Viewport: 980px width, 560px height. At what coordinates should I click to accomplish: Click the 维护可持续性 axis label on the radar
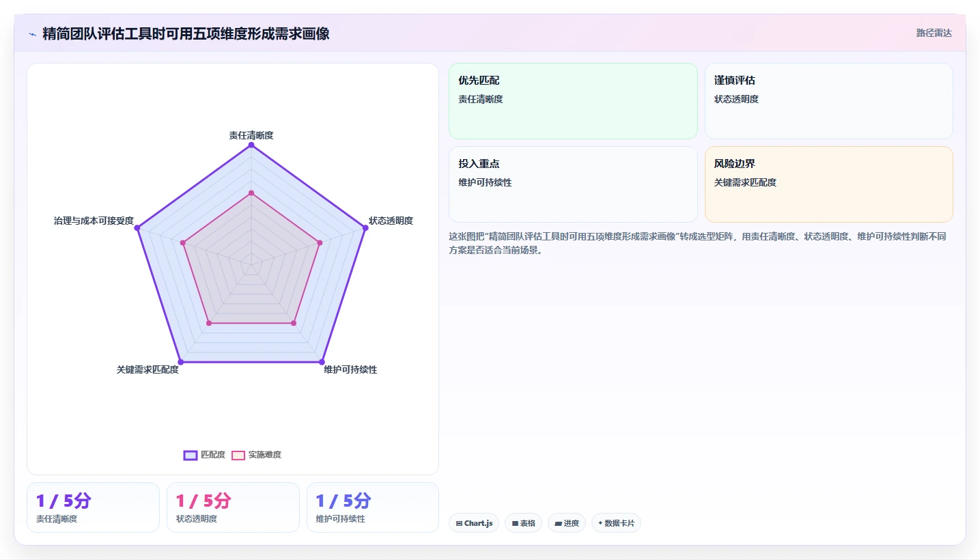350,369
